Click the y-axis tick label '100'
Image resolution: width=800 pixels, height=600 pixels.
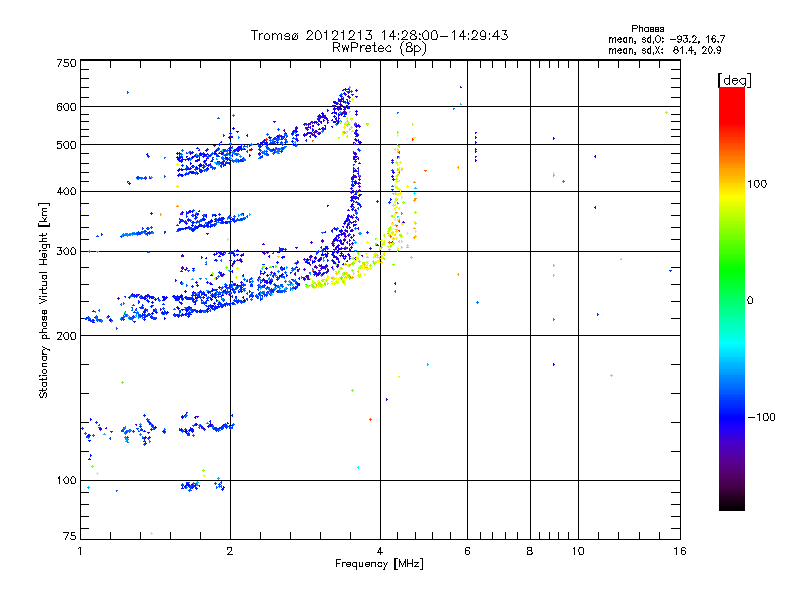pyautogui.click(x=66, y=480)
